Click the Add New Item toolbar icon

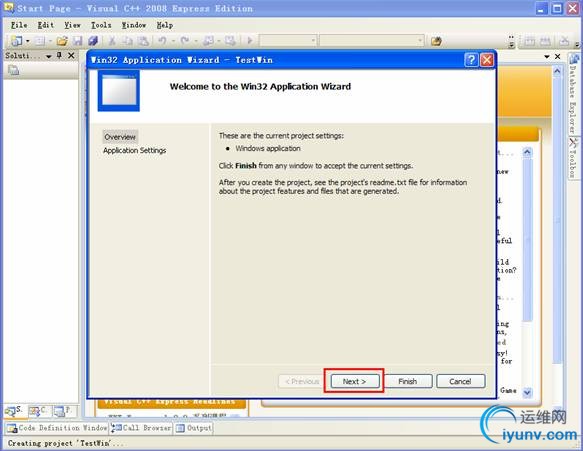point(40,41)
